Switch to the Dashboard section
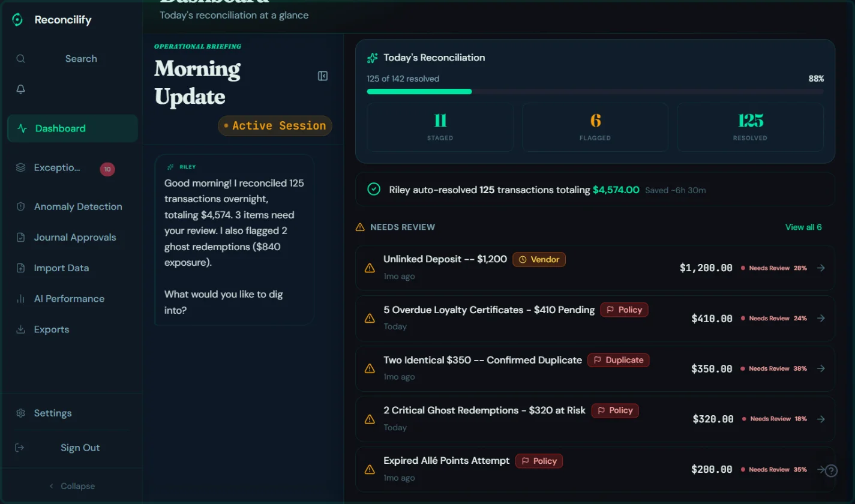Screen dimensions: 855x504 tap(60, 128)
